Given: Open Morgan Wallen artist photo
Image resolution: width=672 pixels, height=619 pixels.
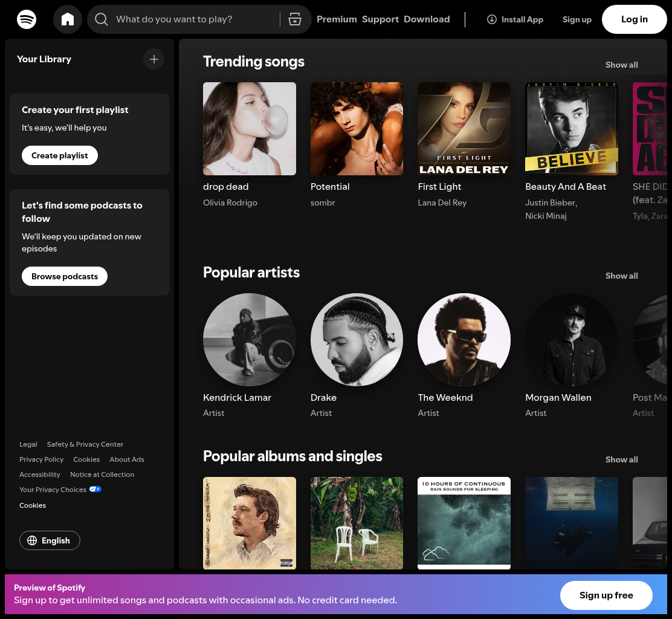Looking at the screenshot, I should click(572, 340).
